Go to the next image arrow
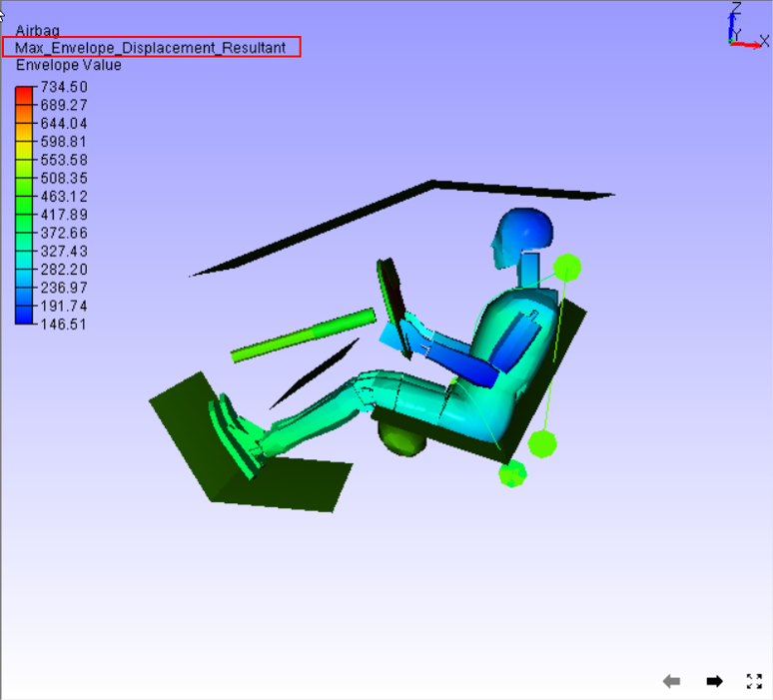This screenshot has width=773, height=700. [x=714, y=681]
